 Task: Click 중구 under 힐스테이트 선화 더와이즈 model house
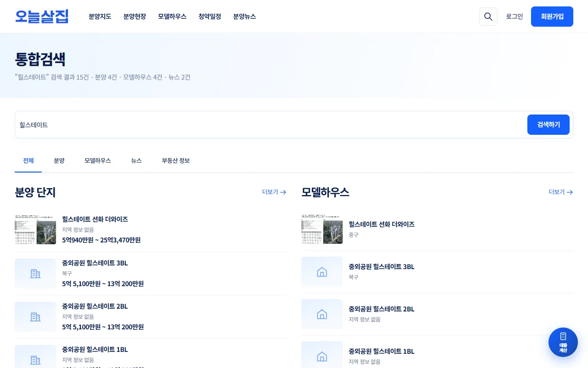[354, 235]
